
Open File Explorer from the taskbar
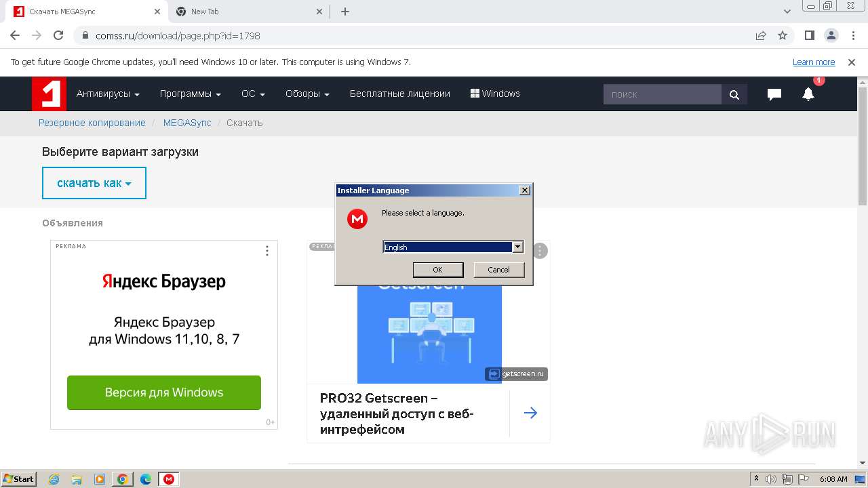(77, 479)
